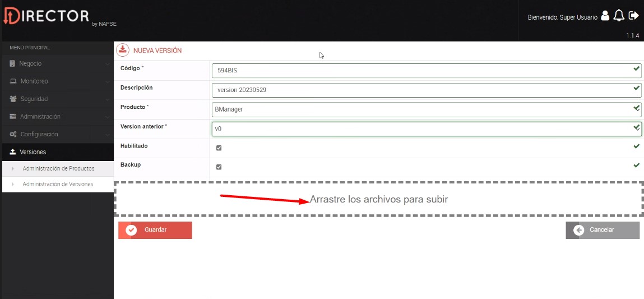Viewport: 644px width, 299px height.
Task: Uncheck the Habilitado checkbox
Action: click(x=219, y=148)
